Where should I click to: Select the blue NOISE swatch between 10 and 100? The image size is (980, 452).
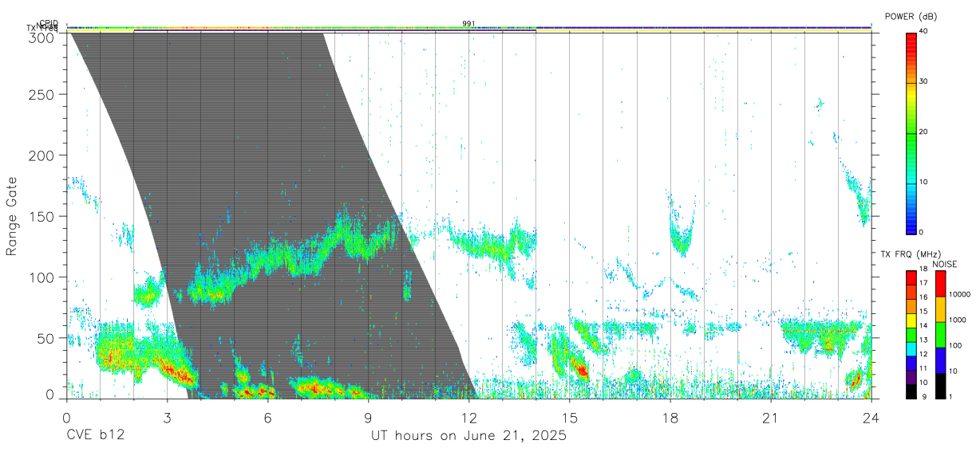(x=941, y=360)
